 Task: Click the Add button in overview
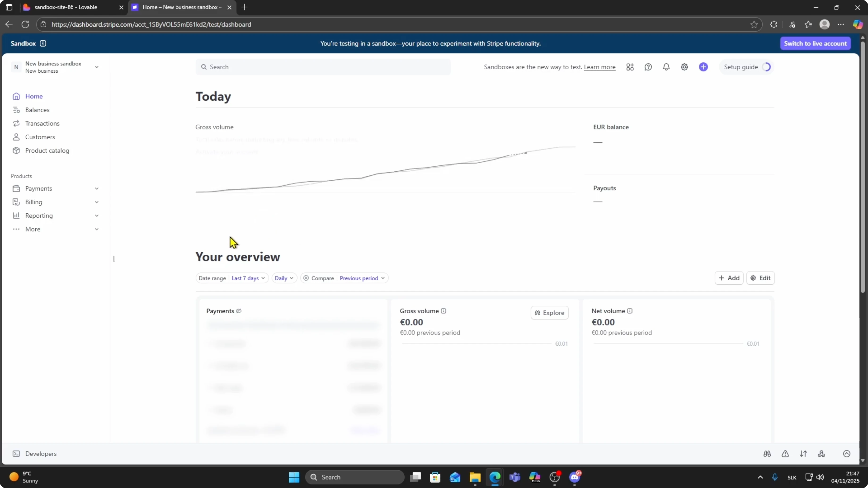pos(729,278)
